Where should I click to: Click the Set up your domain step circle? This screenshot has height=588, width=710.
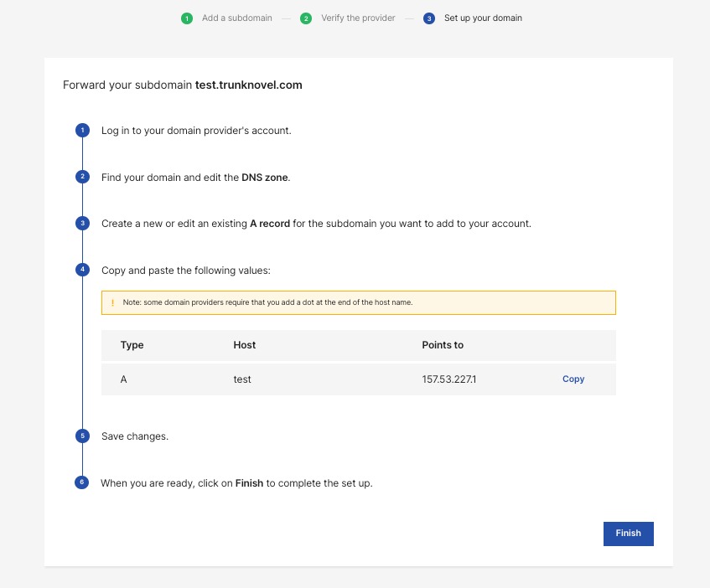click(429, 18)
